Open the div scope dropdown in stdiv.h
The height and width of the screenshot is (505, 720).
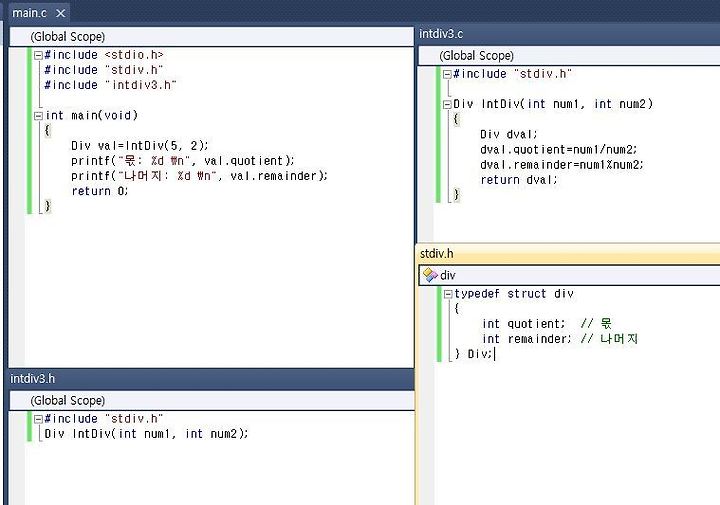pyautogui.click(x=569, y=275)
